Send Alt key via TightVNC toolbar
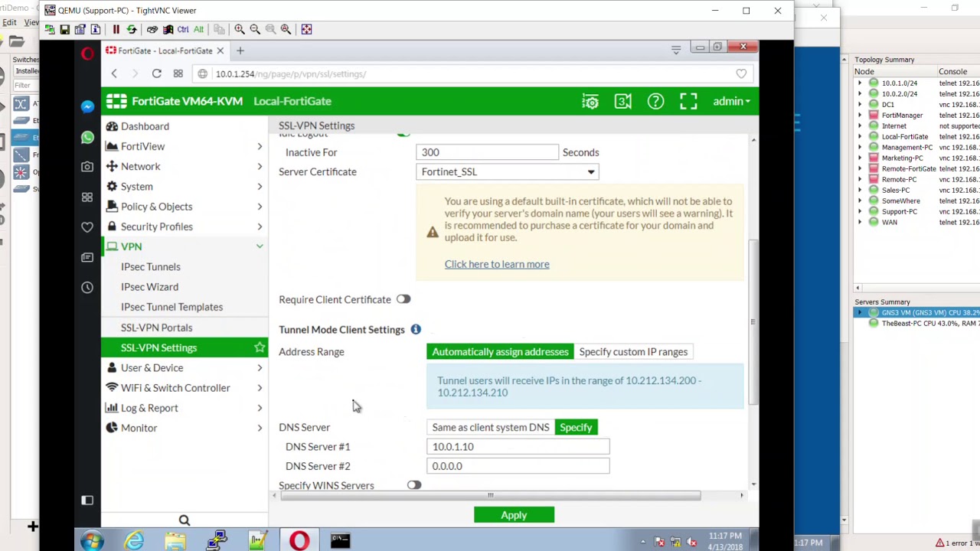The height and width of the screenshot is (551, 980). tap(198, 29)
